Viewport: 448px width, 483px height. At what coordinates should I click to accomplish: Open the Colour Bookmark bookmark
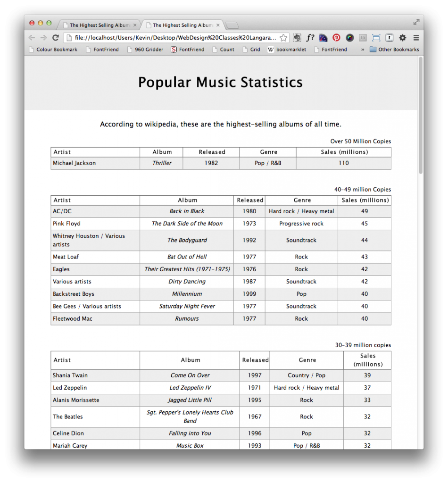point(53,50)
